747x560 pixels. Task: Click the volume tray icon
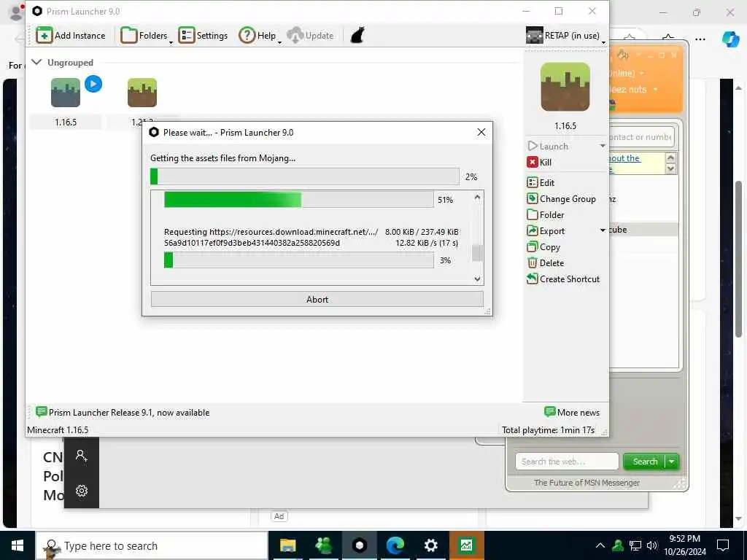tap(651, 545)
